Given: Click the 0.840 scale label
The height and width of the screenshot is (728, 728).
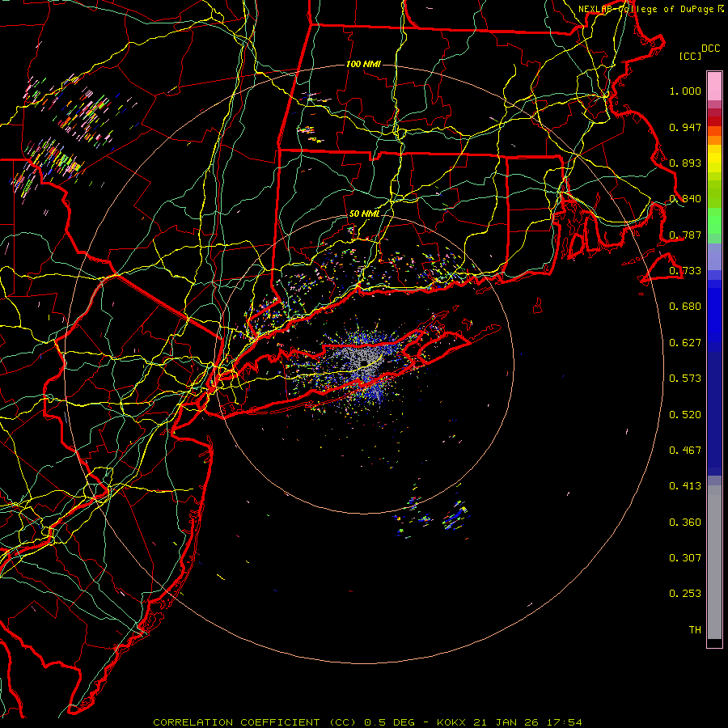Looking at the screenshot, I should 685,199.
